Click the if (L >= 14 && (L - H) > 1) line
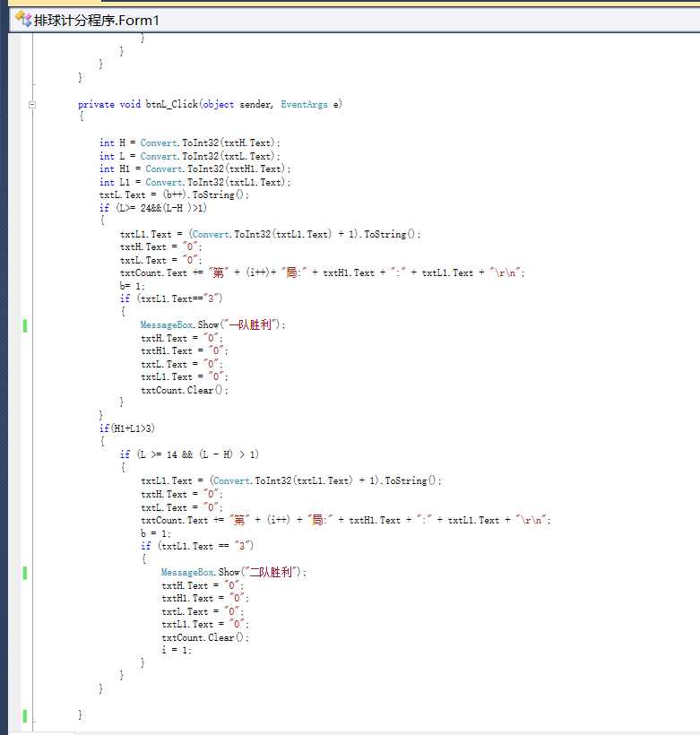The image size is (700, 735). pyautogui.click(x=189, y=454)
